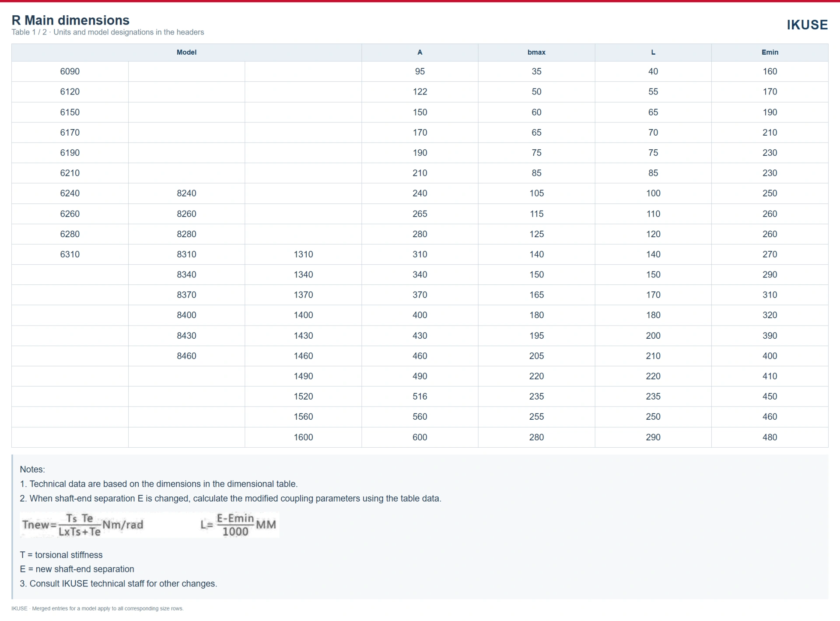This screenshot has height=621, width=840.
Task: Select model cell 6170
Action: [70, 132]
